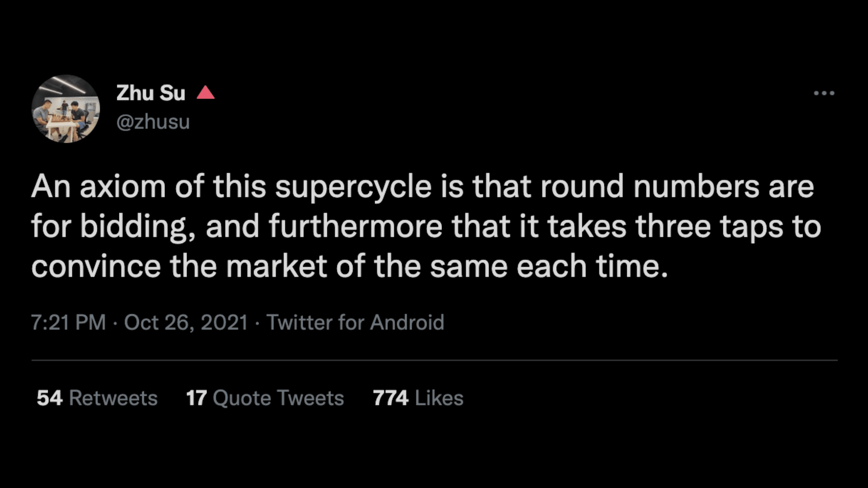
Task: Click the word bidding in the tweet
Action: point(138,227)
